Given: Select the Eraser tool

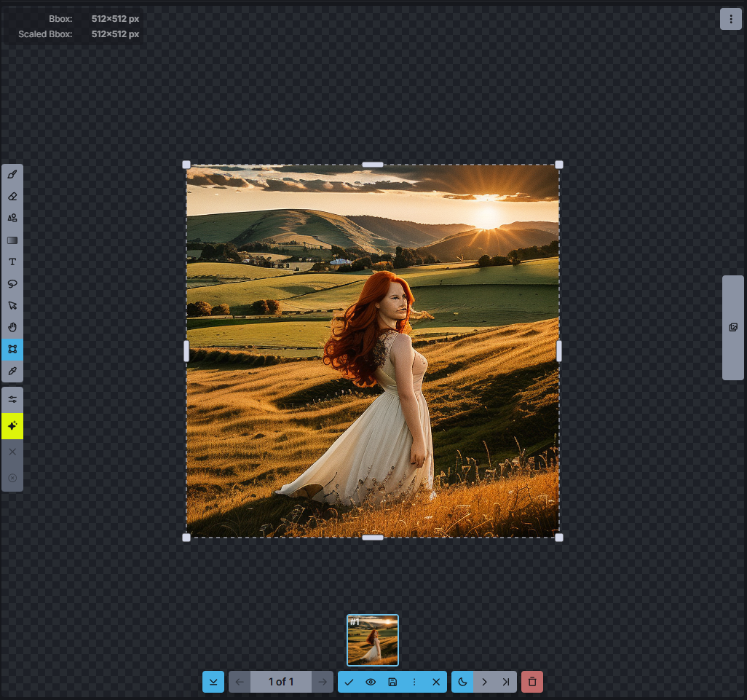Looking at the screenshot, I should (x=12, y=197).
